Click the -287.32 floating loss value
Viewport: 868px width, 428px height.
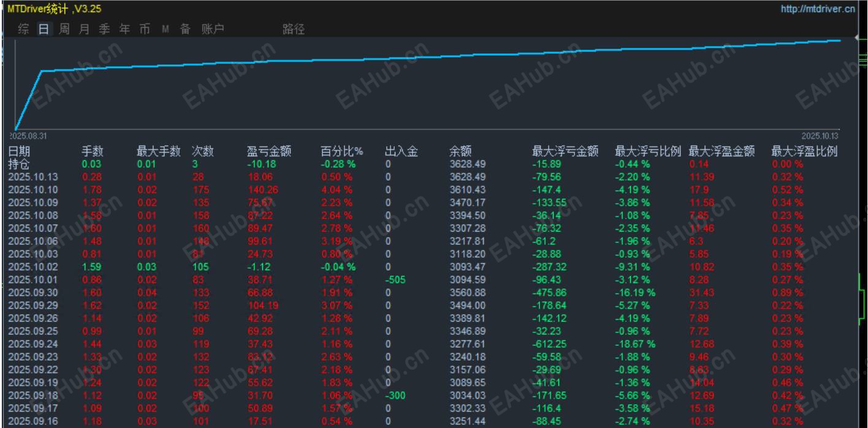pos(550,267)
